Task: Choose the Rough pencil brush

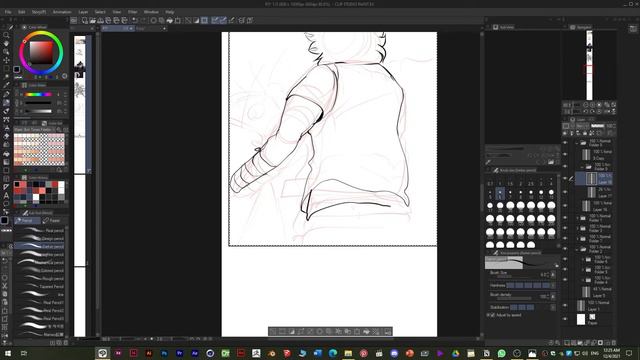Action: [40, 278]
